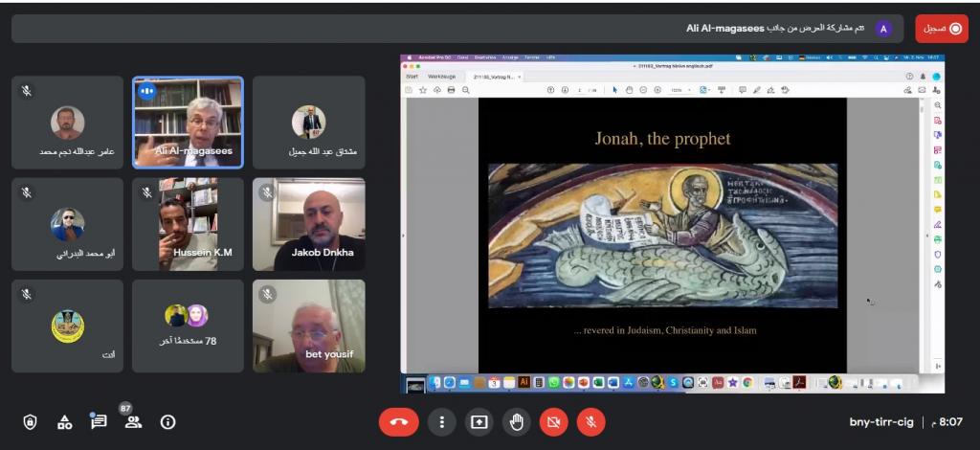Turn on the camera in the bottom bar

(553, 421)
